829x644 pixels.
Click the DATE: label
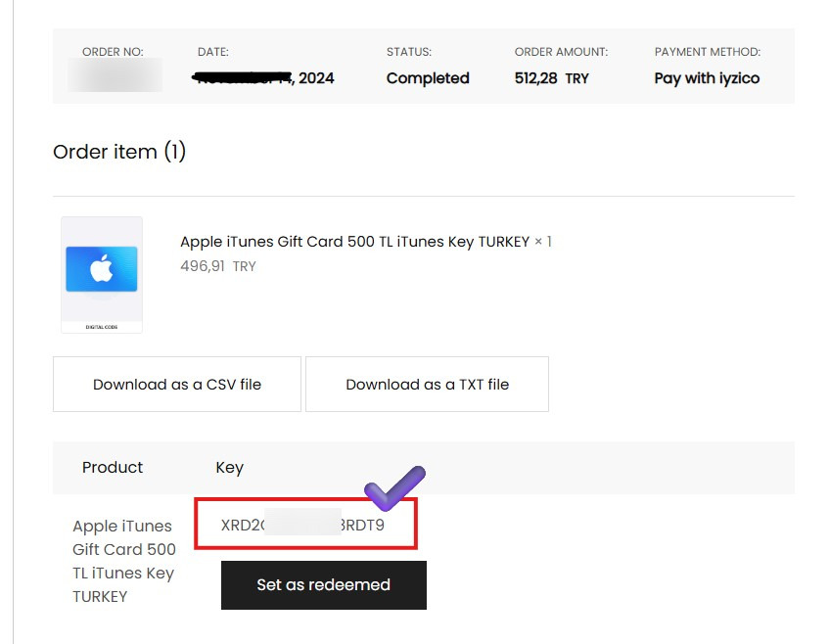(213, 52)
